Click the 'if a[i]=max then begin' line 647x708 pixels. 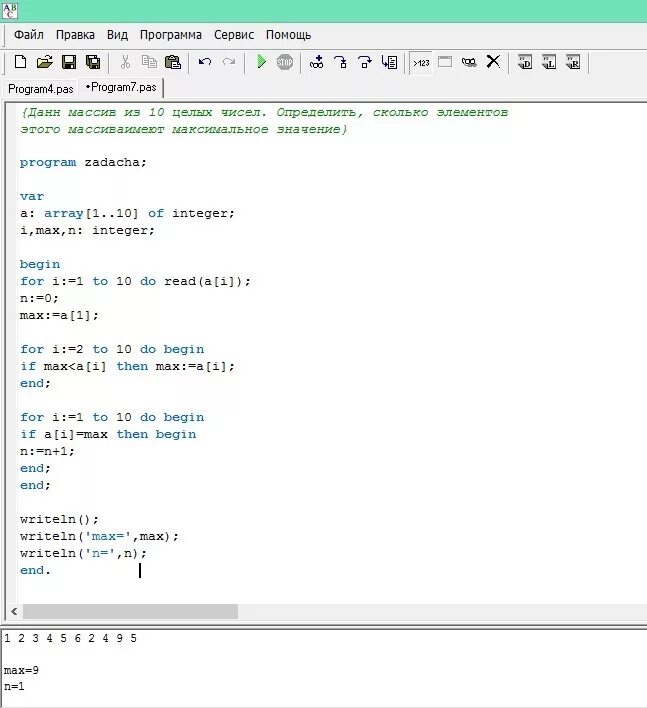pos(108,434)
